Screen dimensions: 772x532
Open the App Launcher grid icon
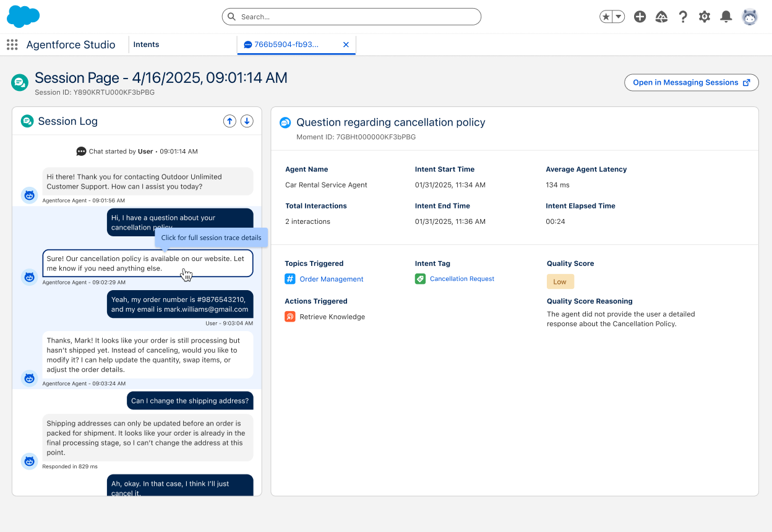(x=12, y=45)
